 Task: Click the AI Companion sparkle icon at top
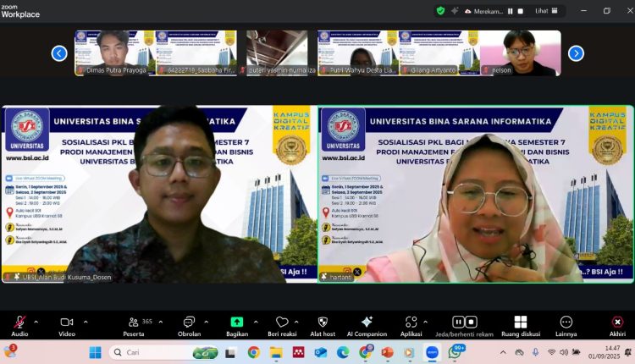tap(455, 11)
